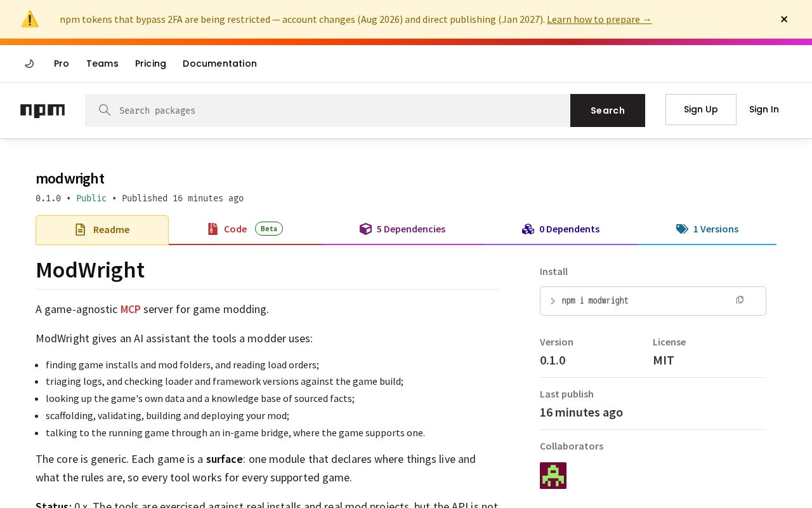Toggle dark mode moon icon
The image size is (812, 508).
click(29, 63)
